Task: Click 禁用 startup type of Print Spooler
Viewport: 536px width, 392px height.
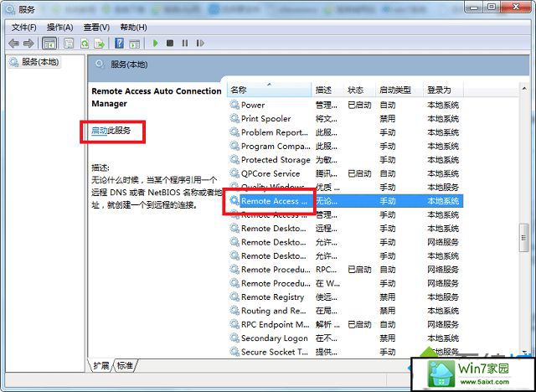Action: click(x=388, y=119)
